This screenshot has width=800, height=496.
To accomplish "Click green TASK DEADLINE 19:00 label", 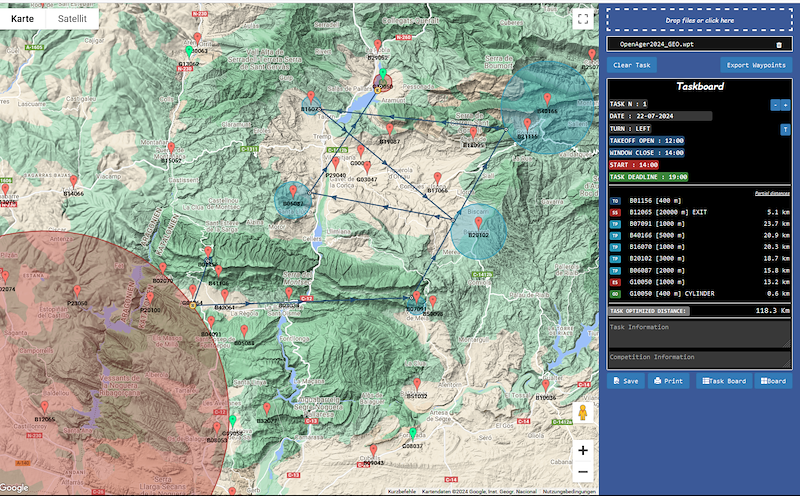I will tap(648, 177).
